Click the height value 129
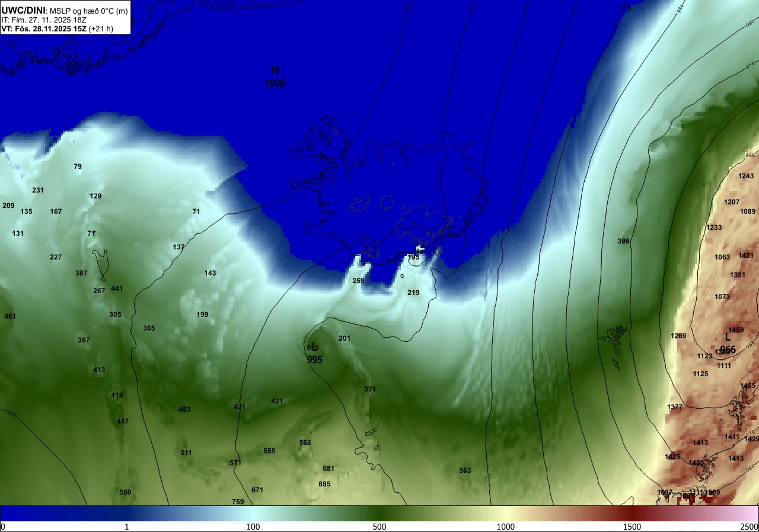The width and height of the screenshot is (759, 532). tap(95, 196)
